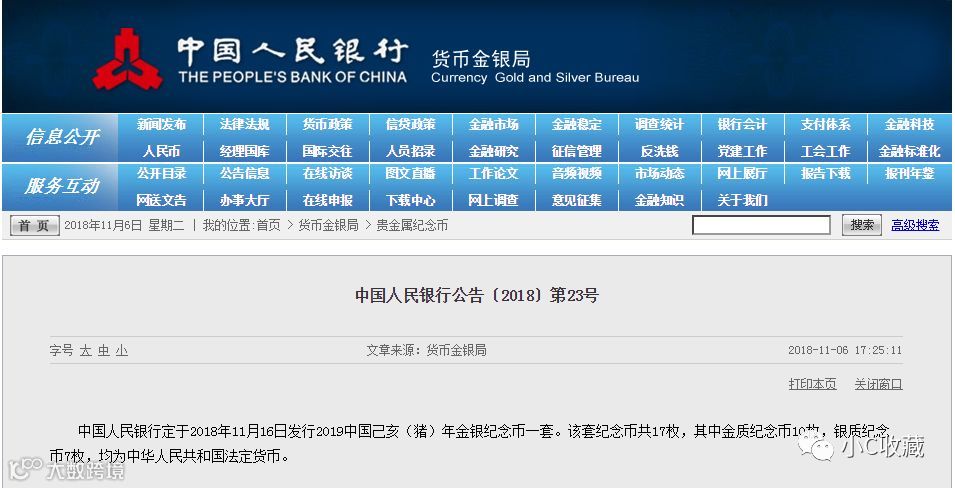Click the 搜索 search button

[862, 225]
